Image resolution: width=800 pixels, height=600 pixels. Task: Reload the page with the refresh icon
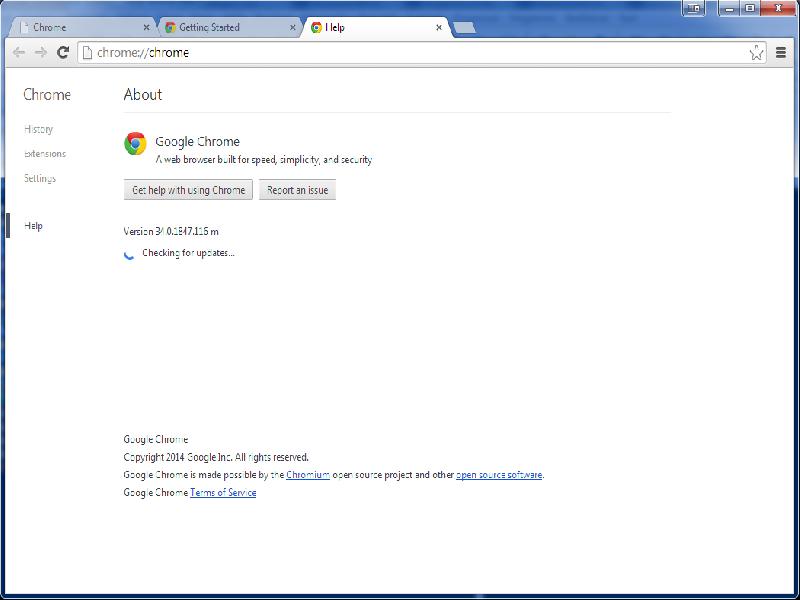coord(63,52)
